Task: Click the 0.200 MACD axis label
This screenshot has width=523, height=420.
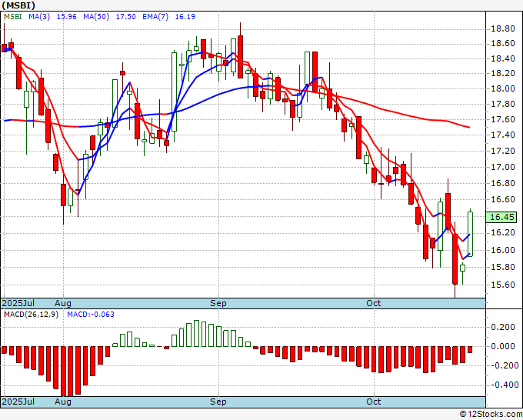Action: [503, 327]
